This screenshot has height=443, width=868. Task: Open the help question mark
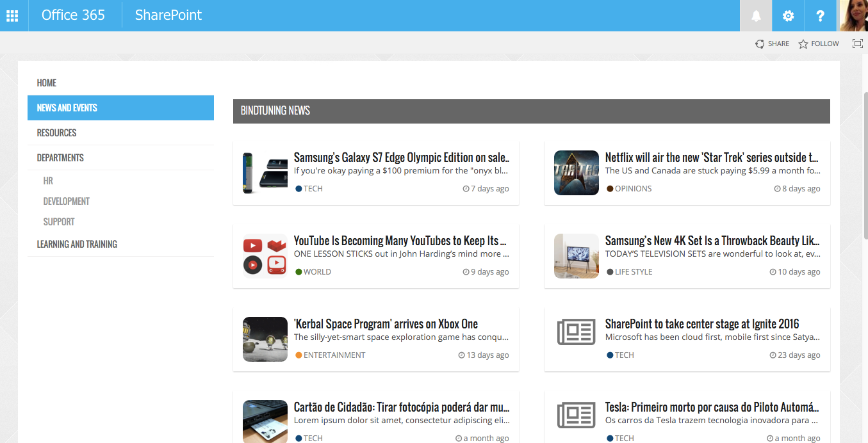tap(820, 15)
